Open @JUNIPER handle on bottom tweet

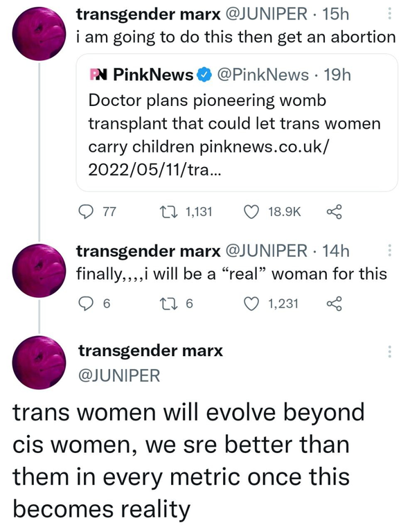[119, 375]
